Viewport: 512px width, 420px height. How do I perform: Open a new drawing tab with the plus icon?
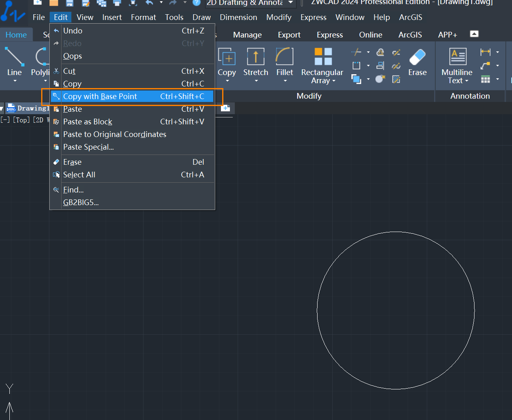[x=225, y=108]
